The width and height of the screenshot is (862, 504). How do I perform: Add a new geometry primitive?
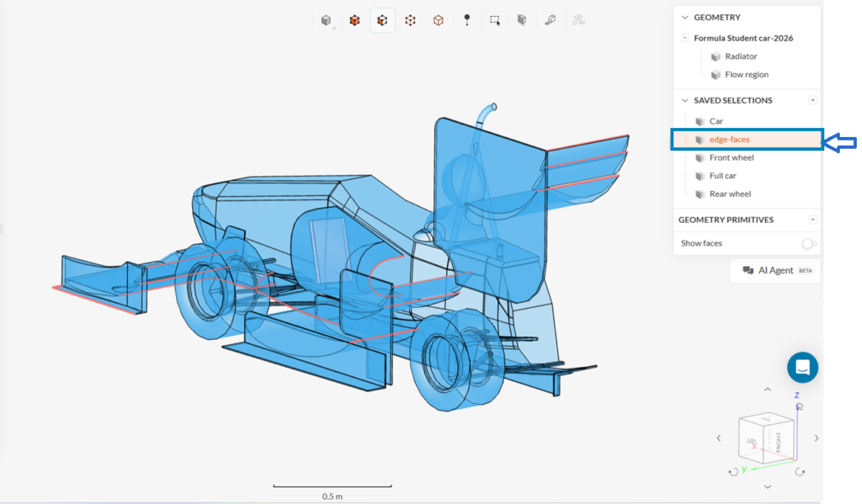click(812, 220)
